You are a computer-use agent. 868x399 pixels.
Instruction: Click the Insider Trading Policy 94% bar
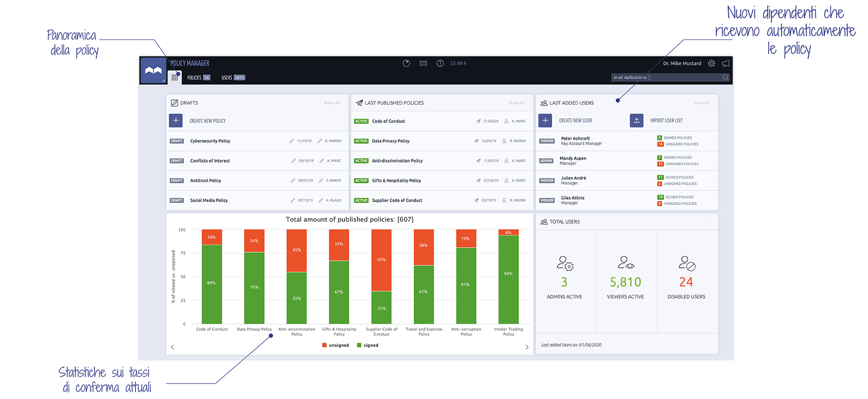point(508,279)
